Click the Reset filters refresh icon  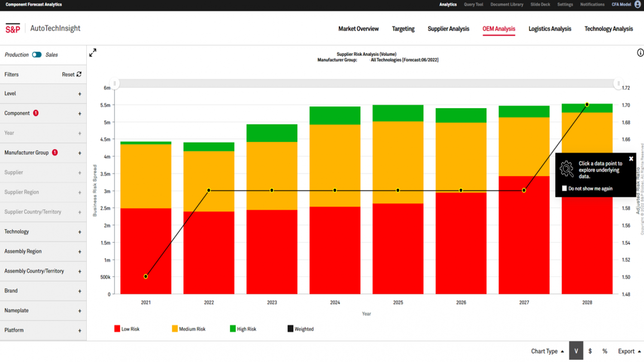pyautogui.click(x=79, y=75)
